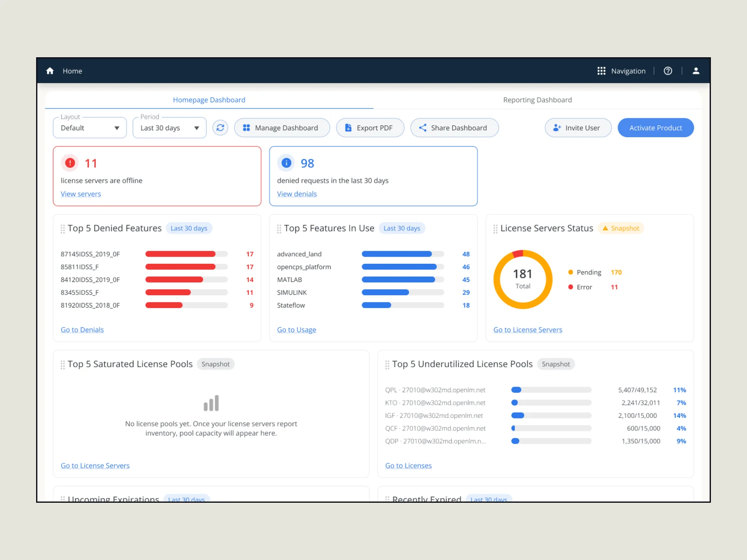Follow the Go to Denials link
The height and width of the screenshot is (560, 747).
(82, 330)
